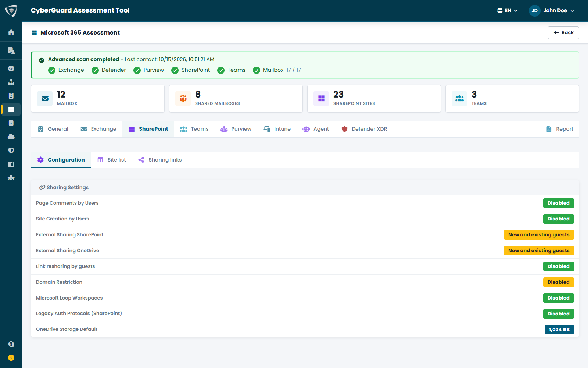Open the EN language dropdown
The height and width of the screenshot is (368, 588).
507,11
